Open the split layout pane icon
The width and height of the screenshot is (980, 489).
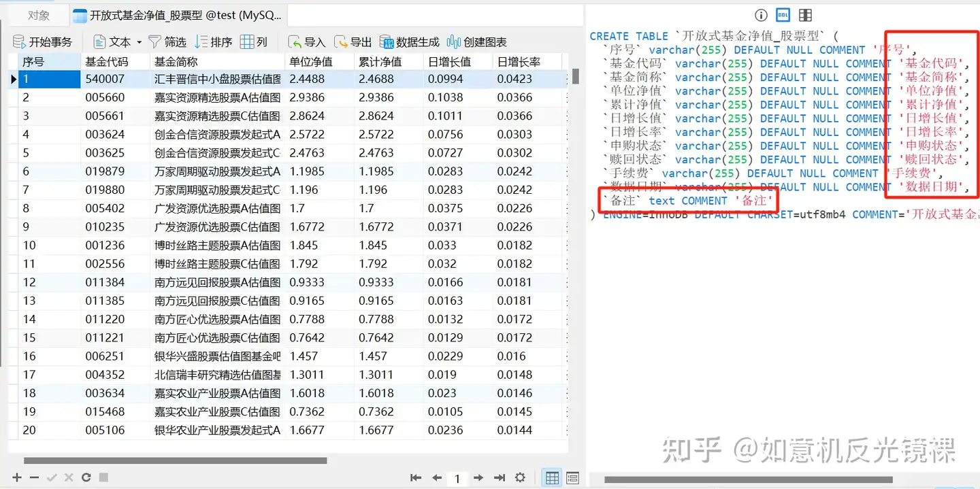[x=805, y=15]
